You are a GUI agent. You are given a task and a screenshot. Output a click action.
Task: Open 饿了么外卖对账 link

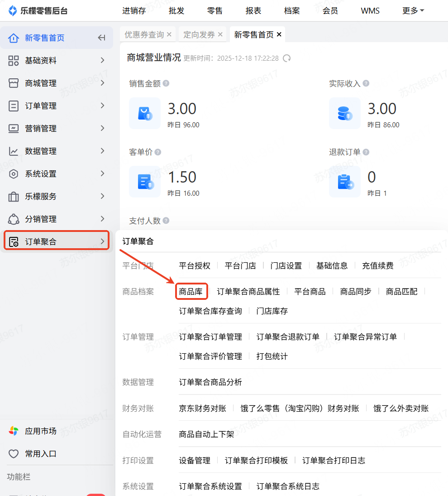pos(401,409)
